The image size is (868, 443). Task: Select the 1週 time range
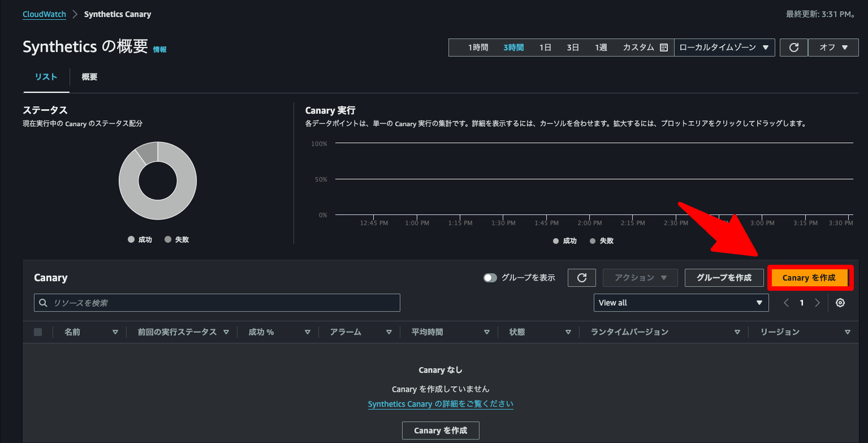point(601,48)
